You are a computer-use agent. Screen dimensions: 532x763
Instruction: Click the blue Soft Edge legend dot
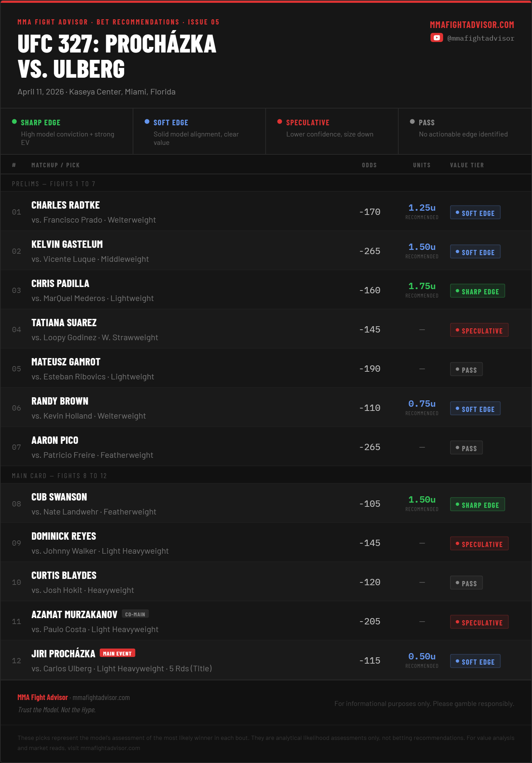[x=147, y=121]
